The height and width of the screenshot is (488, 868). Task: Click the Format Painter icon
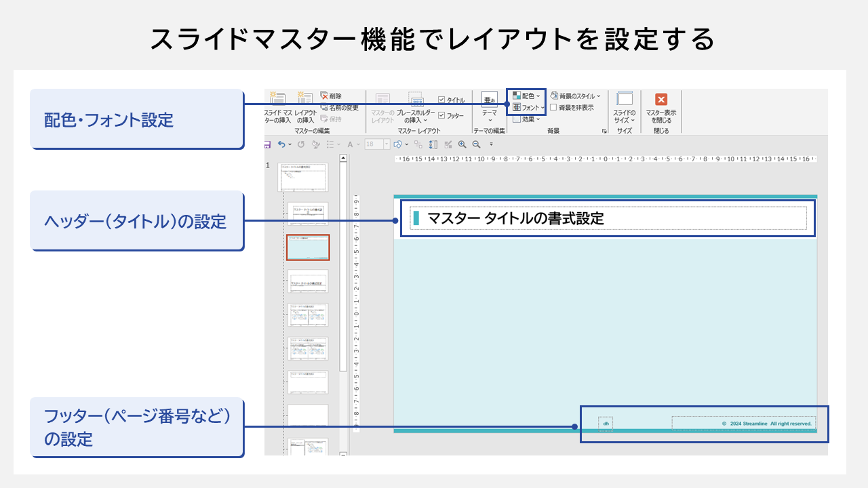click(x=316, y=144)
